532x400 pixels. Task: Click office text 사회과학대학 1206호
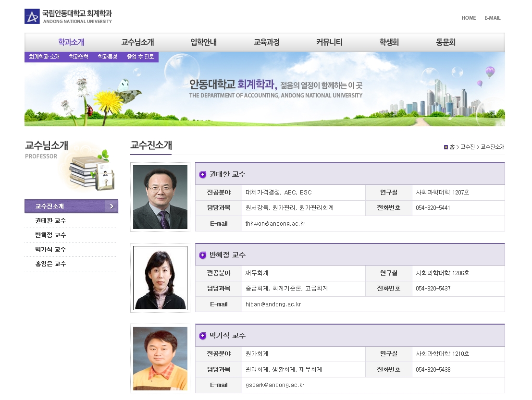coord(443,273)
